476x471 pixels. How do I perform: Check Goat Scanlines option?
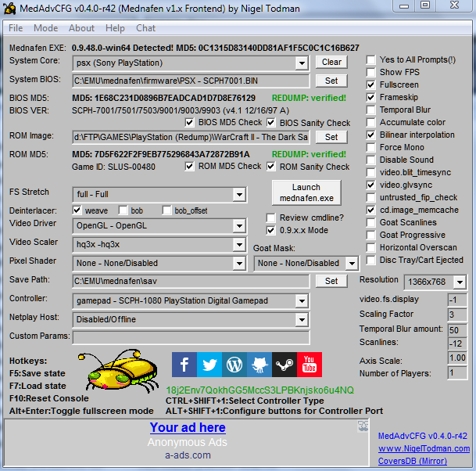click(371, 222)
